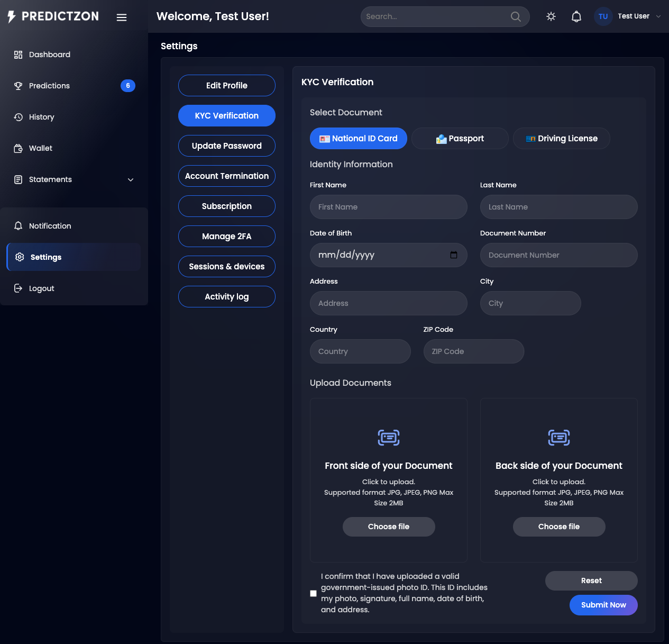Click the Statements document icon
The image size is (669, 644).
(x=18, y=179)
